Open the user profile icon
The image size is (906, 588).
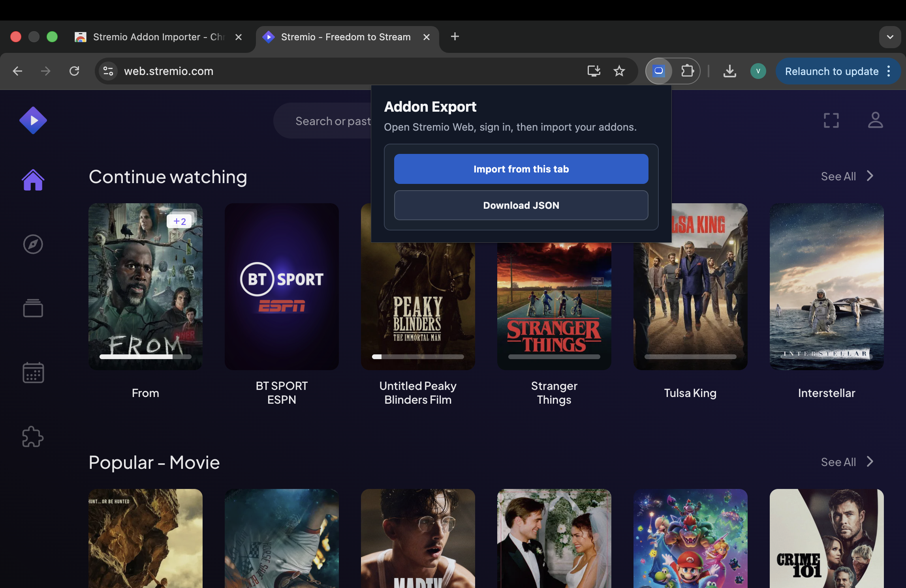coord(876,120)
